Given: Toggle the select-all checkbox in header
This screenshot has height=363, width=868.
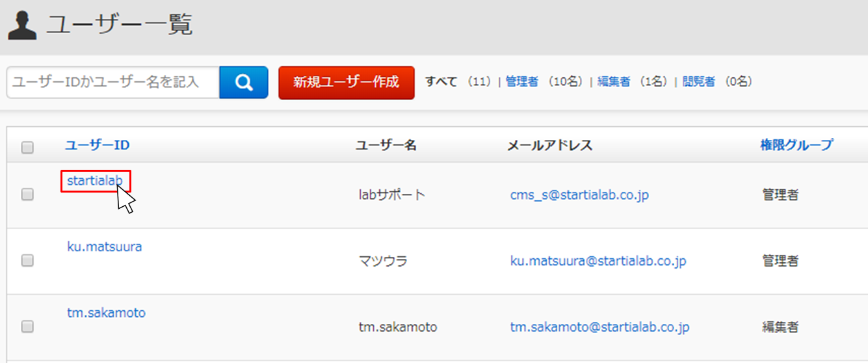Looking at the screenshot, I should click(27, 147).
